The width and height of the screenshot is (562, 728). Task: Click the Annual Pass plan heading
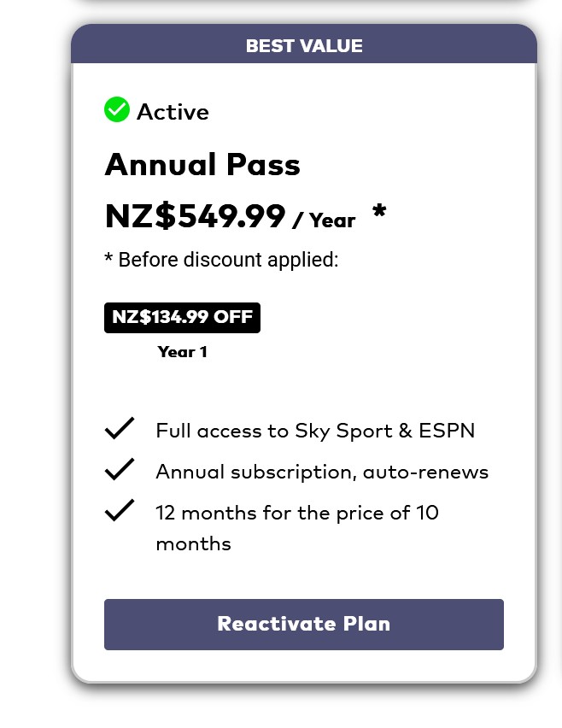(202, 165)
